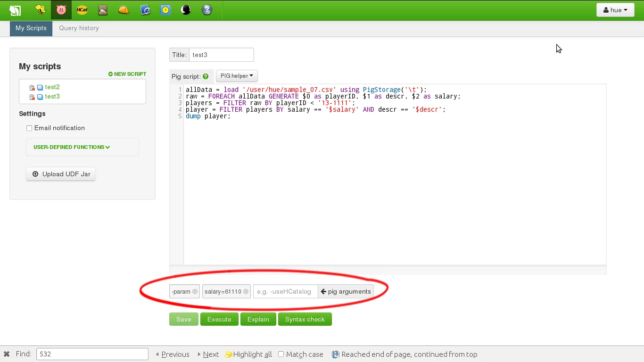Viewport: 644px width, 362px height.
Task: Click the Pig script help question icon
Action: click(206, 76)
